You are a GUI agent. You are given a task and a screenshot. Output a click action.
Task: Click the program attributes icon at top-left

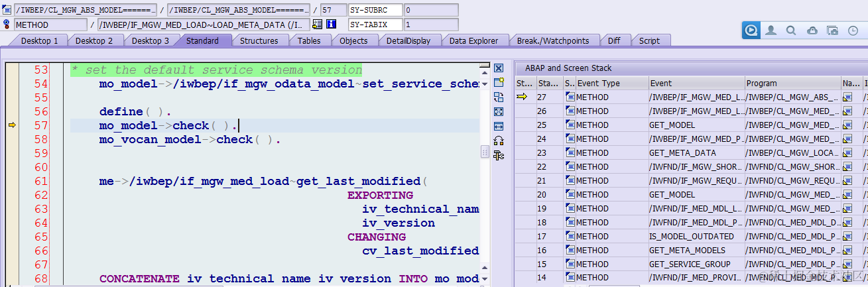(7, 10)
